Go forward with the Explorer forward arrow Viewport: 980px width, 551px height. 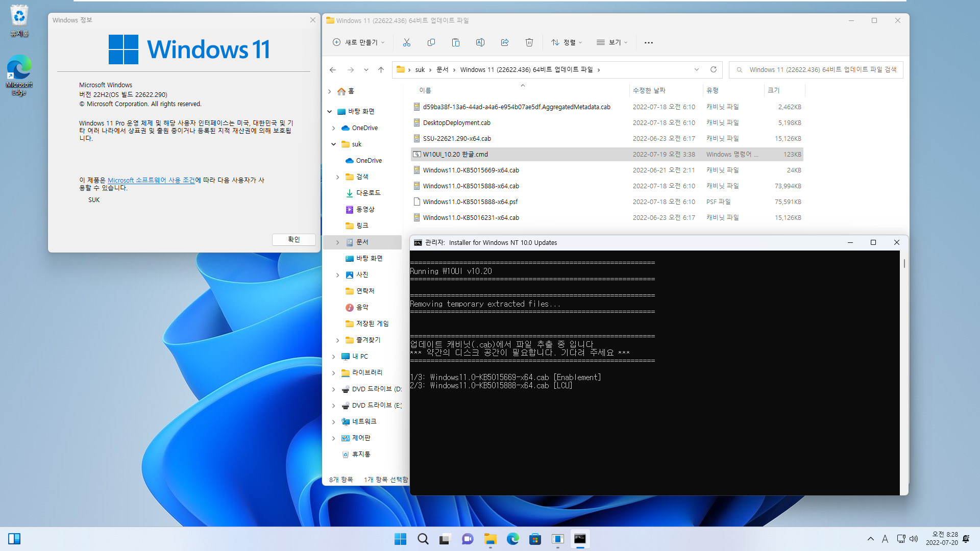[351, 70]
